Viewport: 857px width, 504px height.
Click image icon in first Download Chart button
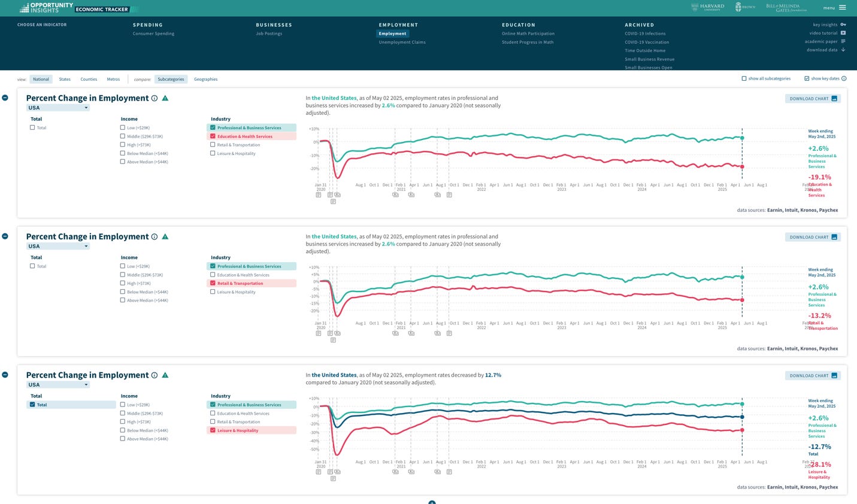(834, 99)
